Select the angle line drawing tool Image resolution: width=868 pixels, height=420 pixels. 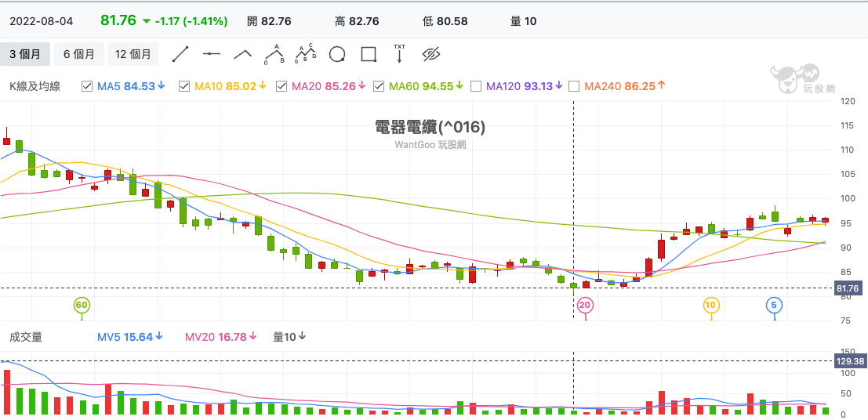point(242,54)
